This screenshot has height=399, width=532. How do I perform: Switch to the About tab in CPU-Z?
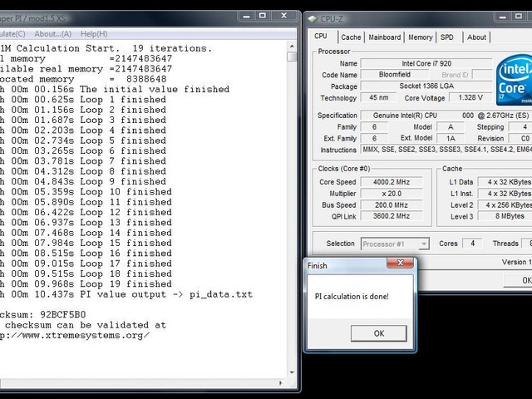point(476,37)
